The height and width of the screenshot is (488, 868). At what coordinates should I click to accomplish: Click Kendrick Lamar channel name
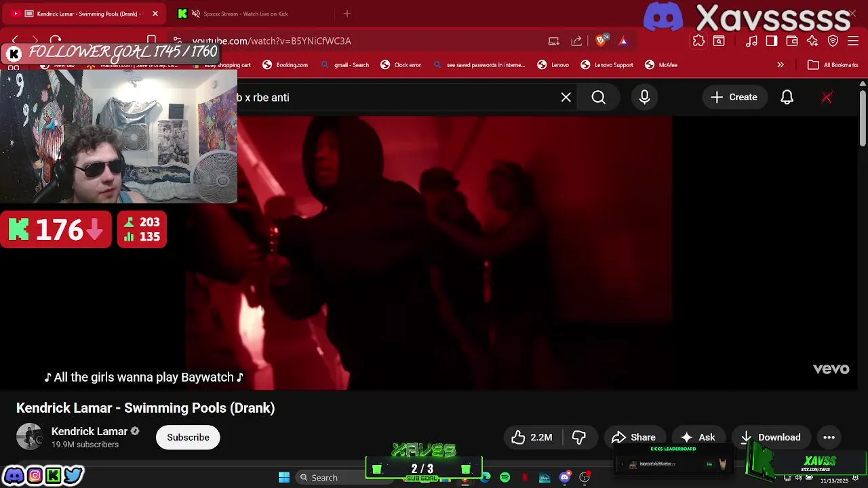90,431
